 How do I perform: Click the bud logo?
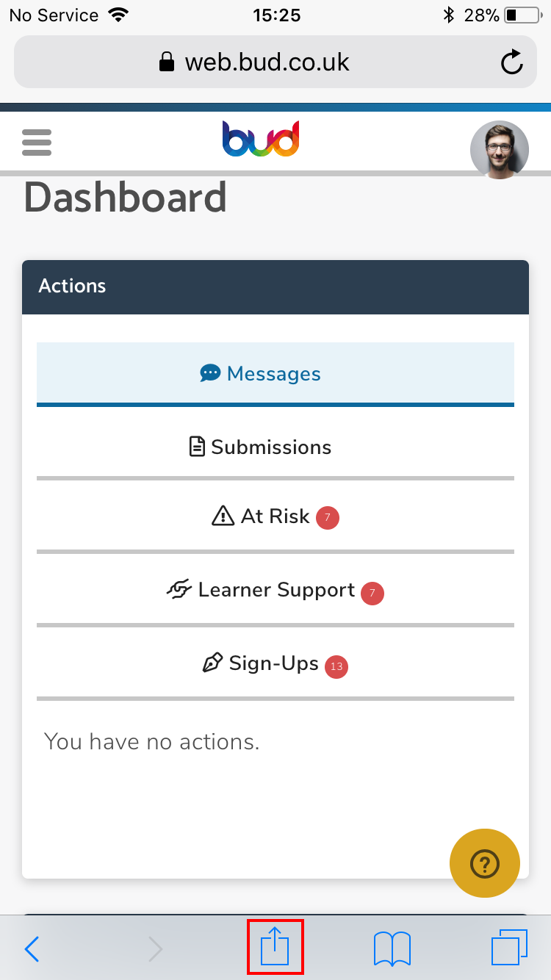click(x=261, y=140)
